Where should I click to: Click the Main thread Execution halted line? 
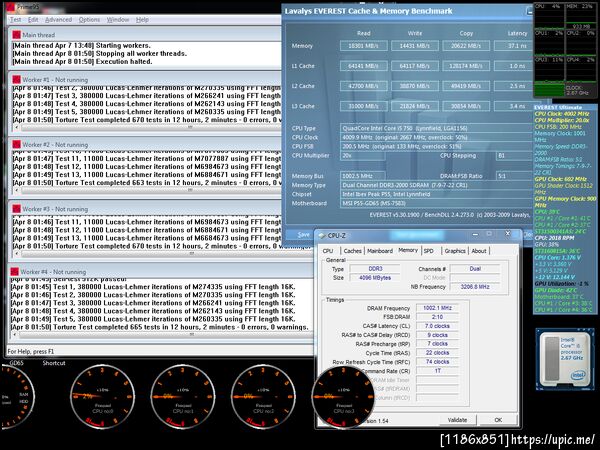point(82,62)
